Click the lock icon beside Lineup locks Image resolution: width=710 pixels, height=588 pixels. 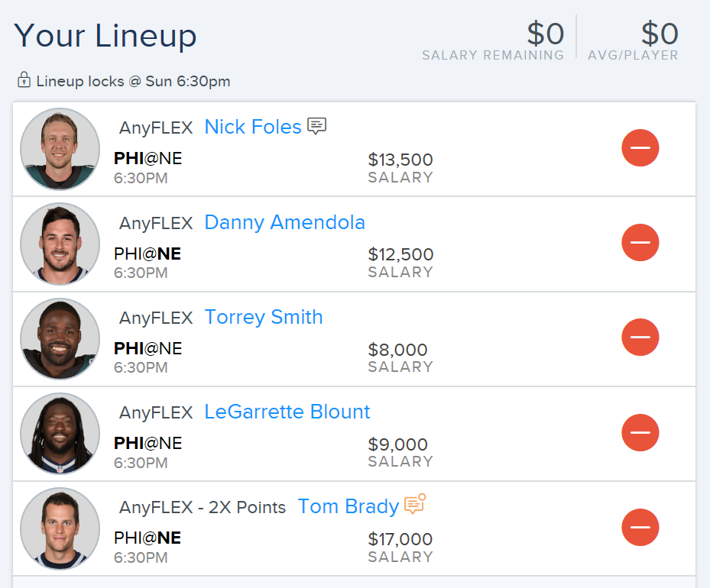point(24,79)
